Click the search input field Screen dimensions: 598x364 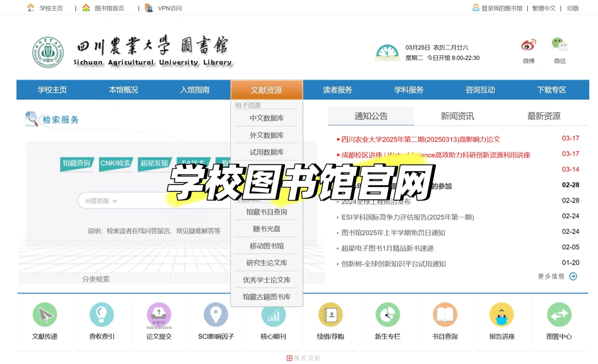click(175, 201)
